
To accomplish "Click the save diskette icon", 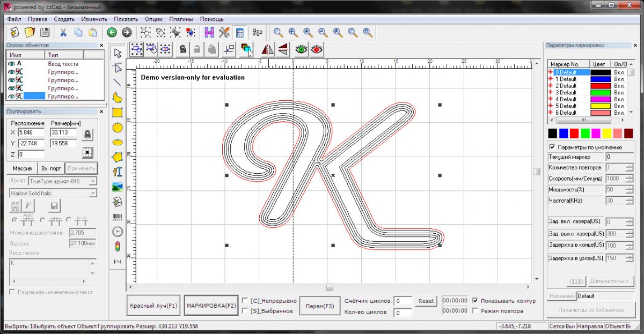I will [45, 32].
